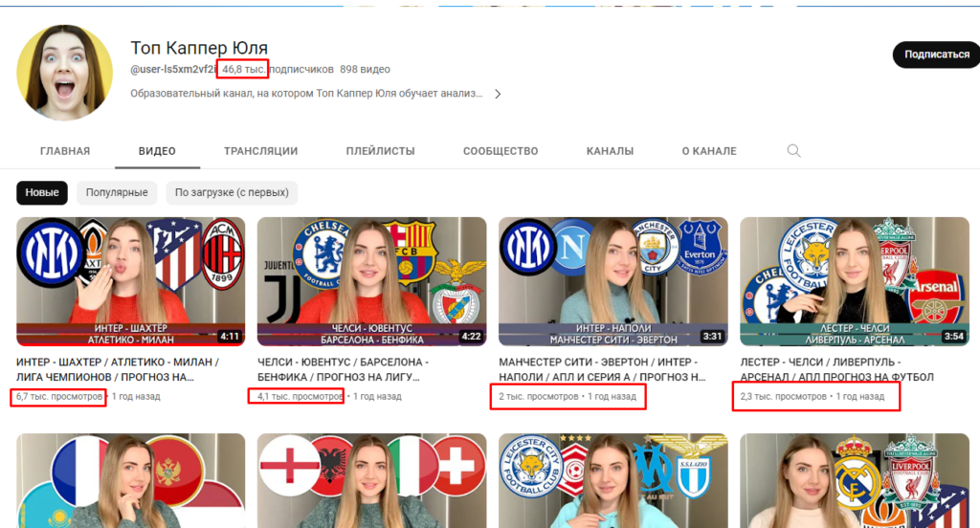Click the 2,3 тыс. просмотров text
This screenshot has width=980, height=528.
click(783, 396)
